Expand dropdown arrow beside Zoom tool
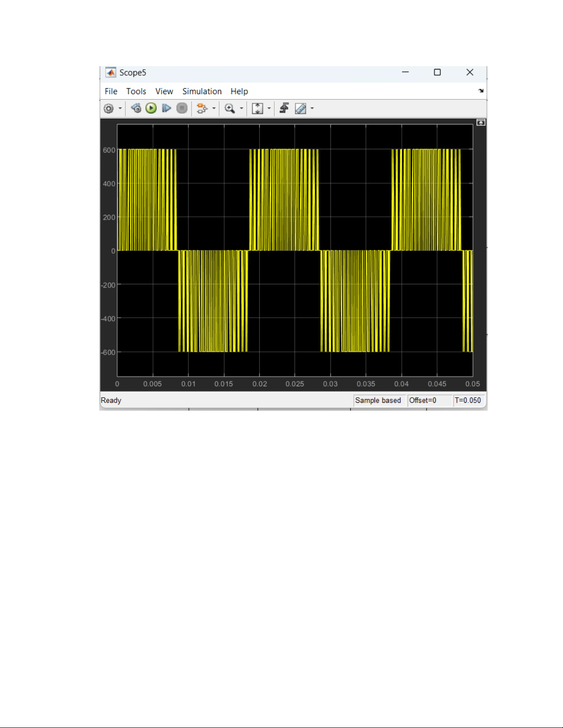 pyautogui.click(x=241, y=108)
